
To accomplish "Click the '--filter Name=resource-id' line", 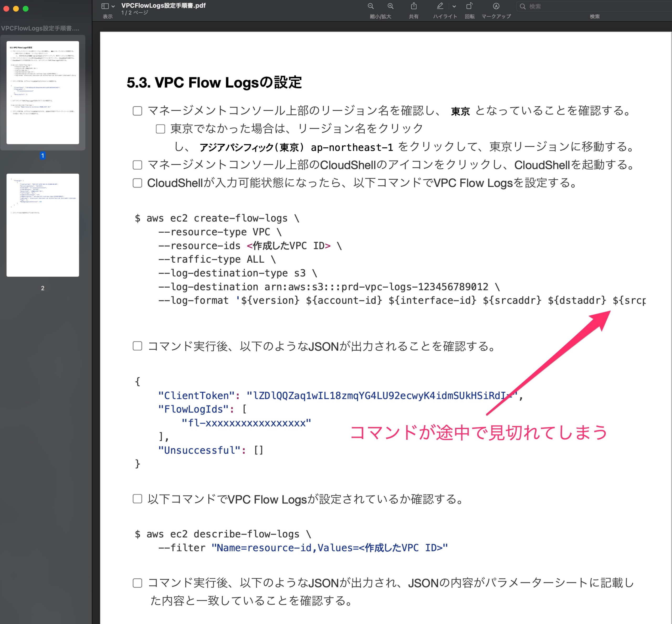I will tap(303, 548).
